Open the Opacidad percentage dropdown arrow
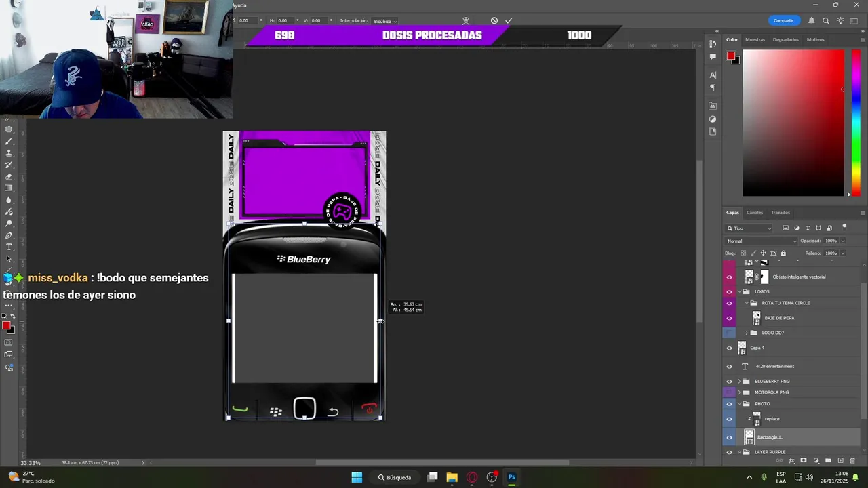Image resolution: width=868 pixels, height=488 pixels. pos(843,241)
